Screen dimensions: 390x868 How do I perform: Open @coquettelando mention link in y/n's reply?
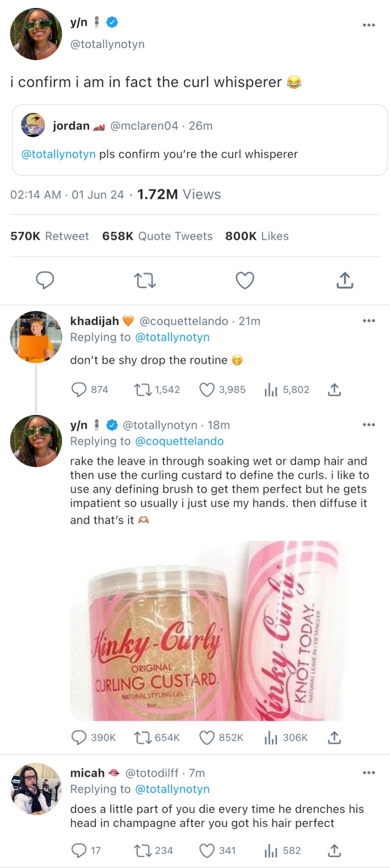179,441
